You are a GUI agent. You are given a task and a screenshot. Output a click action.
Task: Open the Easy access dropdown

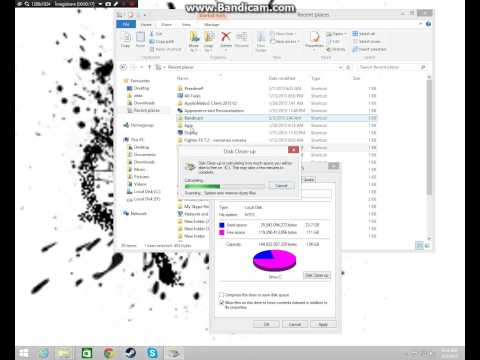pos(285,42)
